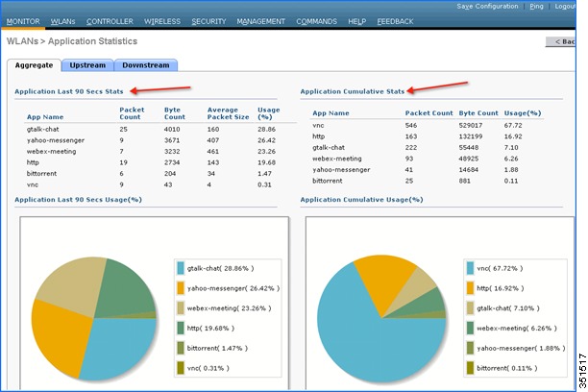Click Usage(%) header in Cumulative Stats table
This screenshot has height=392, width=588.
click(523, 113)
